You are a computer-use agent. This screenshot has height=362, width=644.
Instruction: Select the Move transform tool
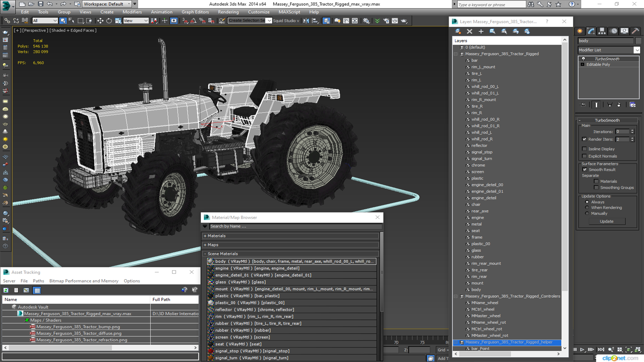(100, 21)
